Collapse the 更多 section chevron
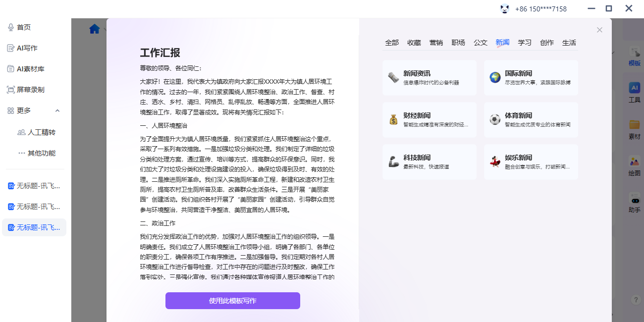 coord(57,110)
